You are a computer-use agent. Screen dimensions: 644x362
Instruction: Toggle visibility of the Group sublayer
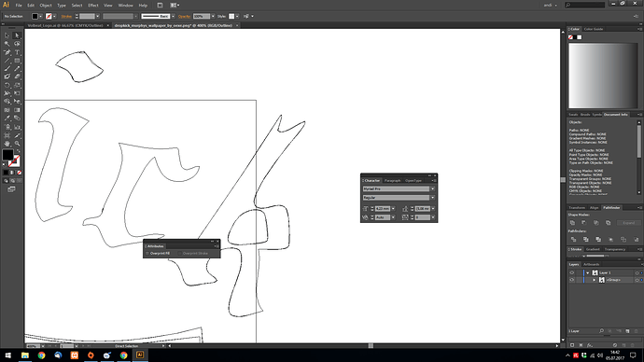572,280
